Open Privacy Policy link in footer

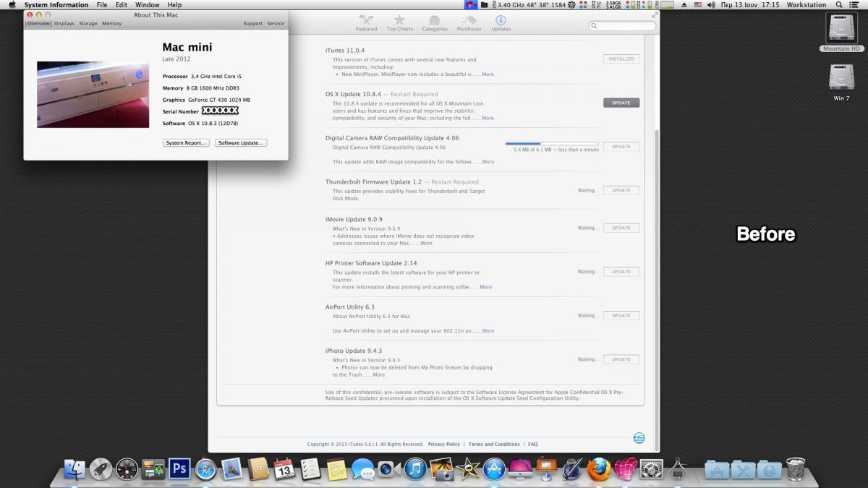[x=444, y=444]
